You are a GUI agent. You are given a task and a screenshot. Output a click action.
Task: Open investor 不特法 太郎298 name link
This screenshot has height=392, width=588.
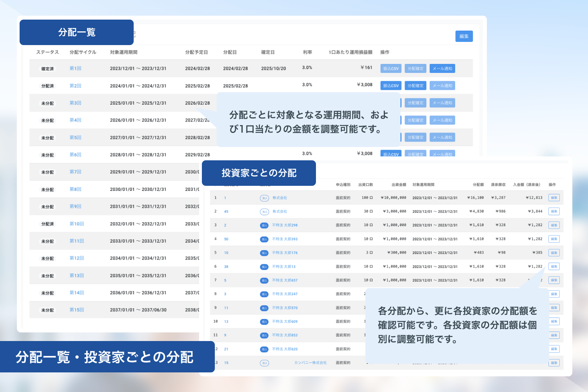point(285,225)
